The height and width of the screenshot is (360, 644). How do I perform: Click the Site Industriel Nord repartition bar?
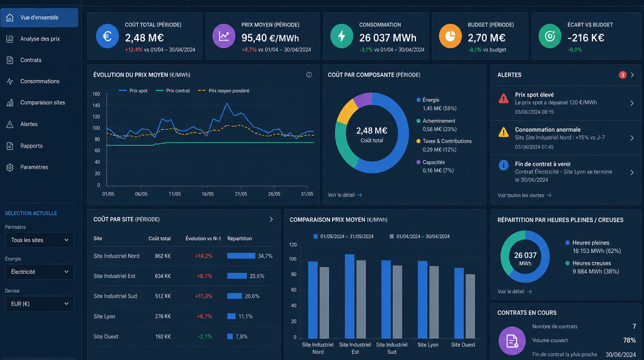tap(241, 256)
